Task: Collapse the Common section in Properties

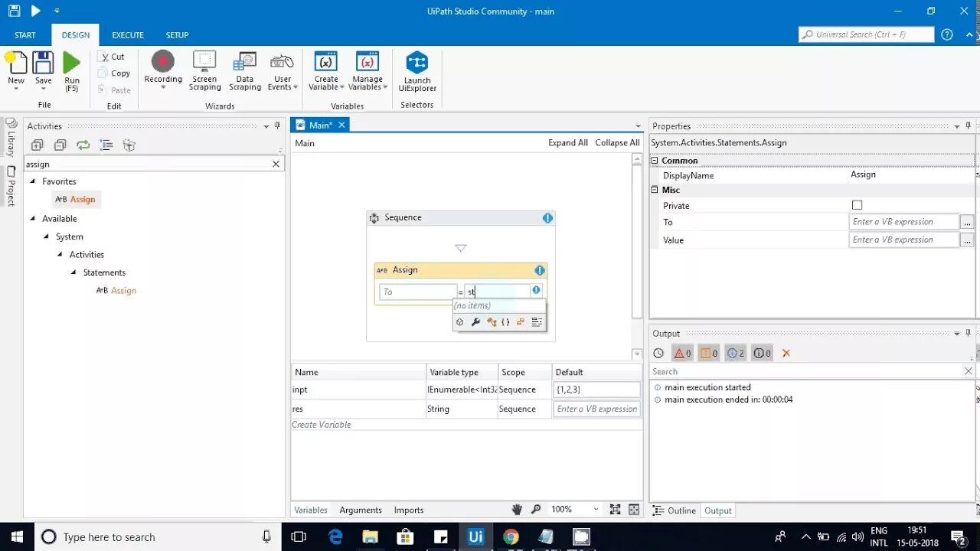Action: coord(655,161)
